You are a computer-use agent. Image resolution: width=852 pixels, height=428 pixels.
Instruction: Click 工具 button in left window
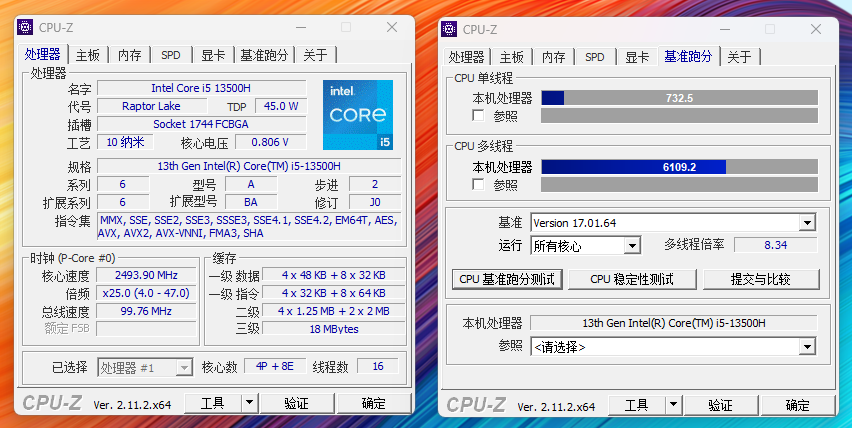tap(212, 403)
